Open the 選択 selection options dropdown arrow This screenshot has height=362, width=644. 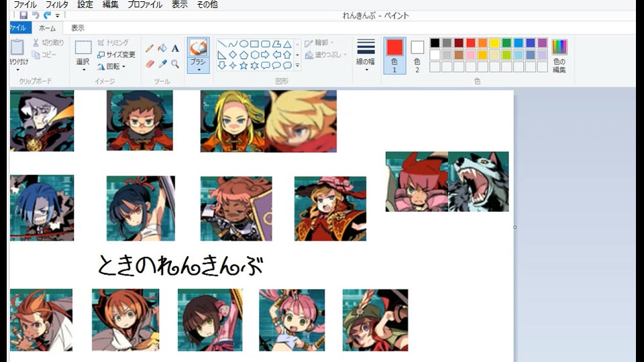pos(83,70)
